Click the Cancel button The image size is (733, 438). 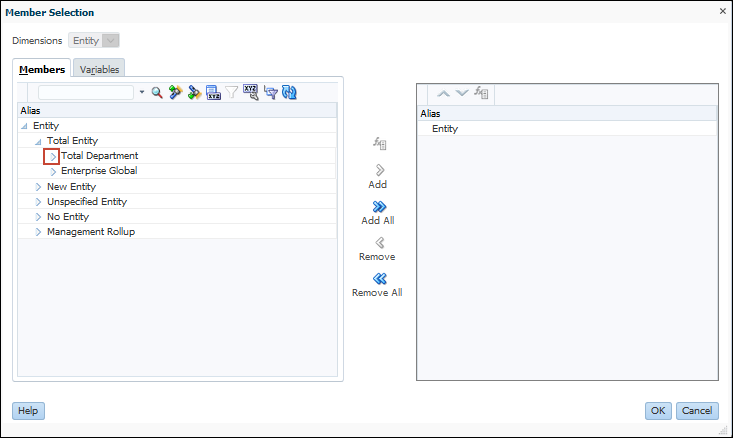click(697, 411)
